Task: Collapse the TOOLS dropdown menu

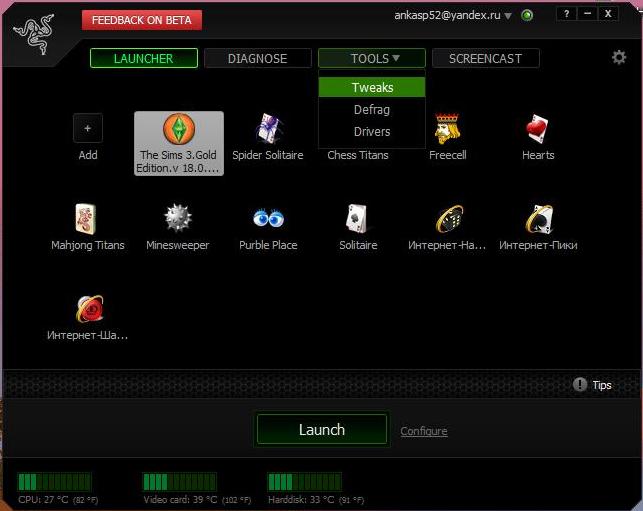Action: point(372,58)
